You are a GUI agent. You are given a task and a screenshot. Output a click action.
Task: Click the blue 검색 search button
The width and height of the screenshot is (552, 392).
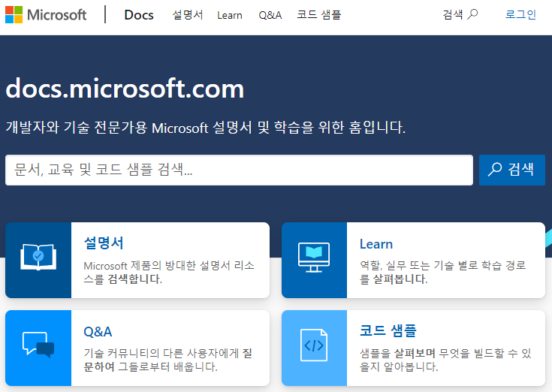pyautogui.click(x=512, y=170)
